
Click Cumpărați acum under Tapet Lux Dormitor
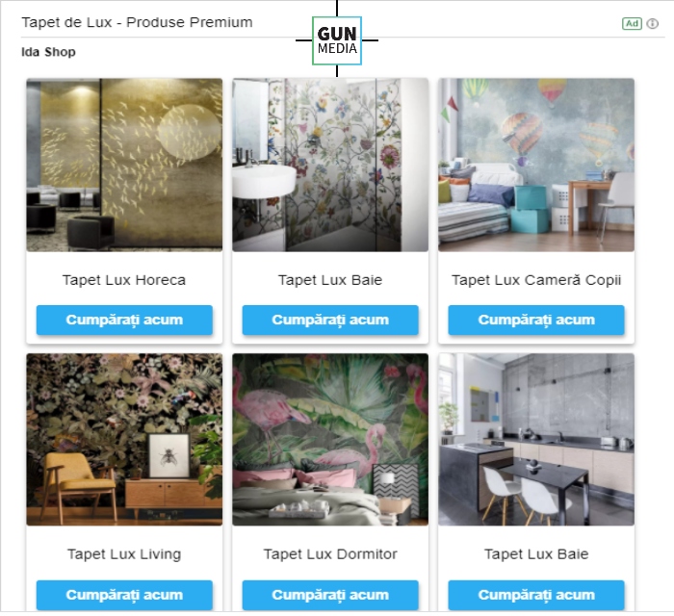tap(330, 595)
